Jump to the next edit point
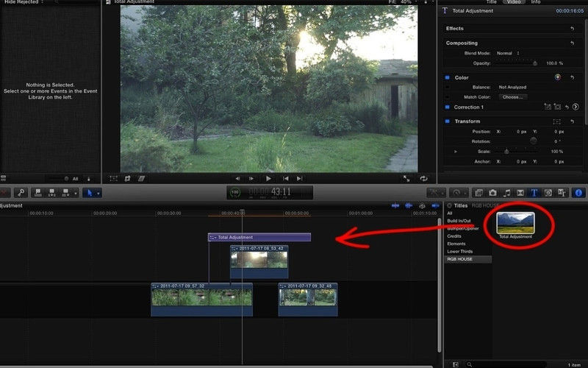The height and width of the screenshot is (368, 588). [299, 178]
